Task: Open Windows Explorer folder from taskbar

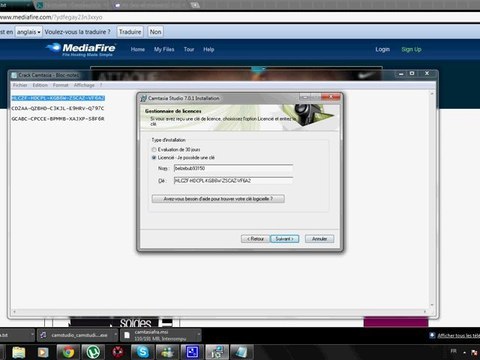Action: click(19, 352)
